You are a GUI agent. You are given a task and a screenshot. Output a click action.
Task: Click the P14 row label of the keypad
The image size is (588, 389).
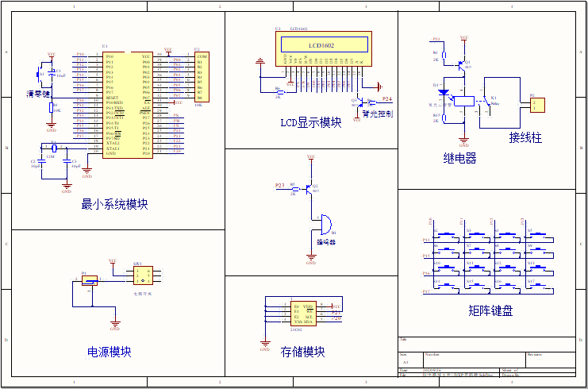(x=426, y=240)
